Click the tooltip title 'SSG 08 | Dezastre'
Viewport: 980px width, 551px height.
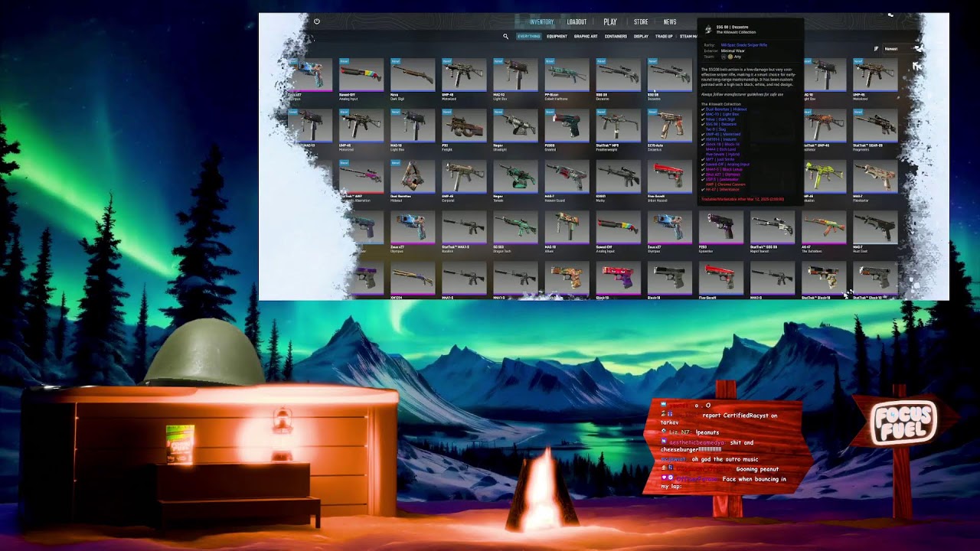(732, 27)
